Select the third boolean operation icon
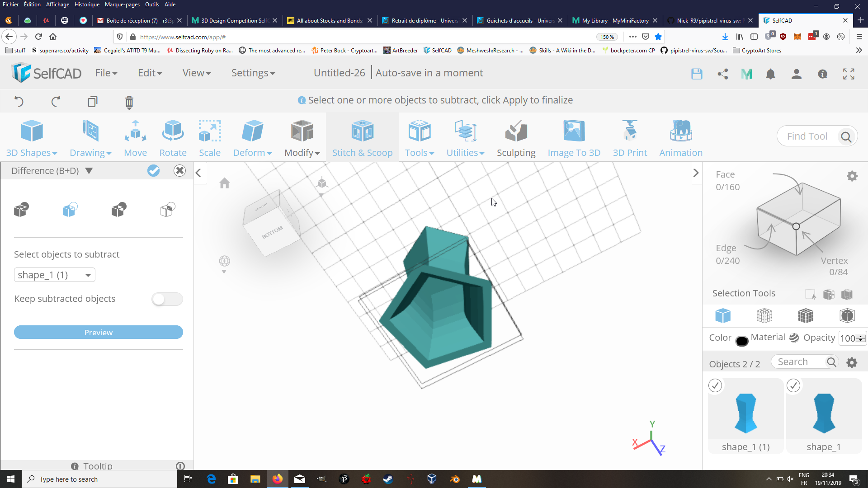 click(x=118, y=209)
